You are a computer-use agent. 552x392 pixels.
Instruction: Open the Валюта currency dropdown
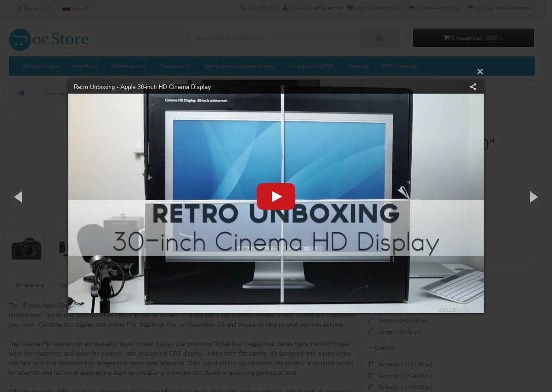coord(33,8)
